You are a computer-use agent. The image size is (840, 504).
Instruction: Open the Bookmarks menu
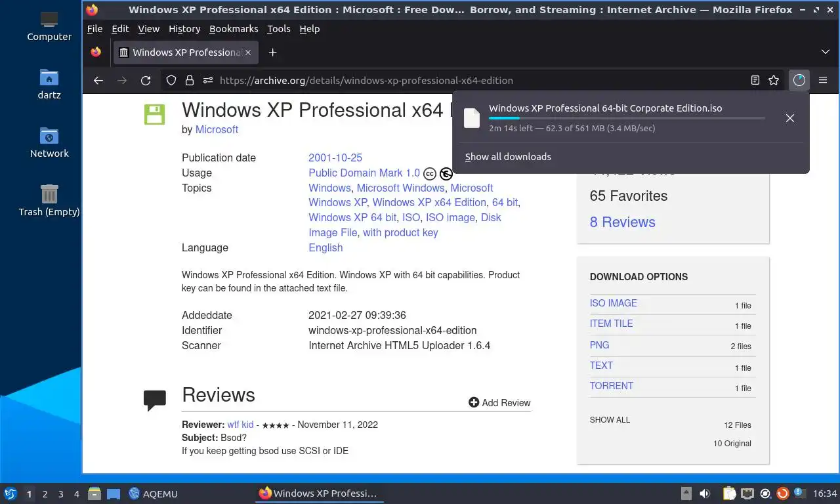(x=234, y=29)
